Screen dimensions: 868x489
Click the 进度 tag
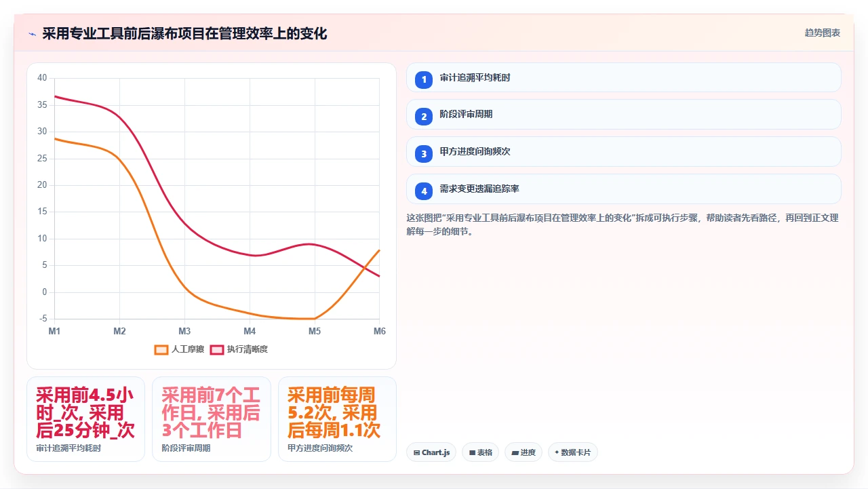(523, 452)
